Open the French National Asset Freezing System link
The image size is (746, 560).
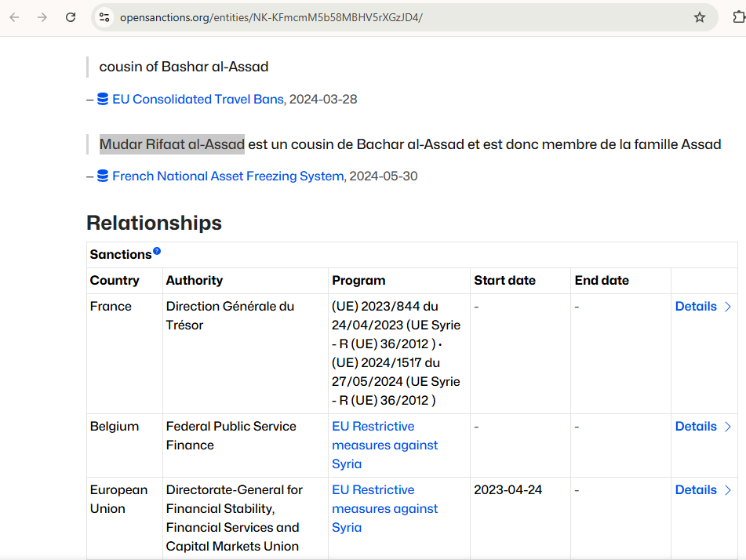click(228, 176)
